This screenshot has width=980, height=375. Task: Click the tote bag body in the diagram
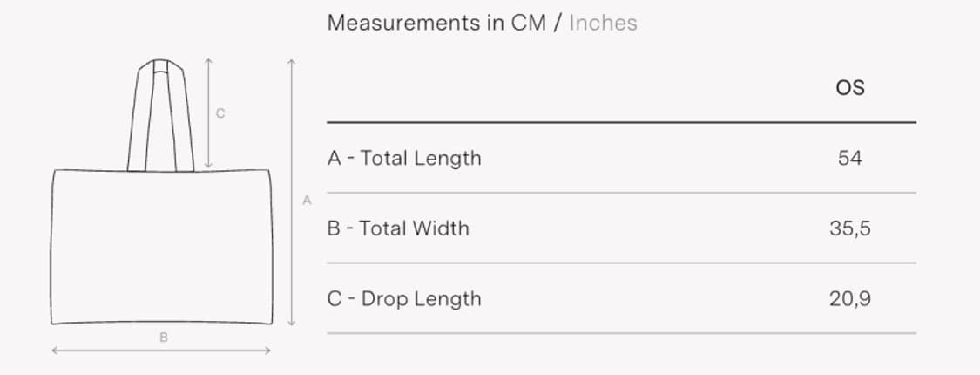click(162, 247)
